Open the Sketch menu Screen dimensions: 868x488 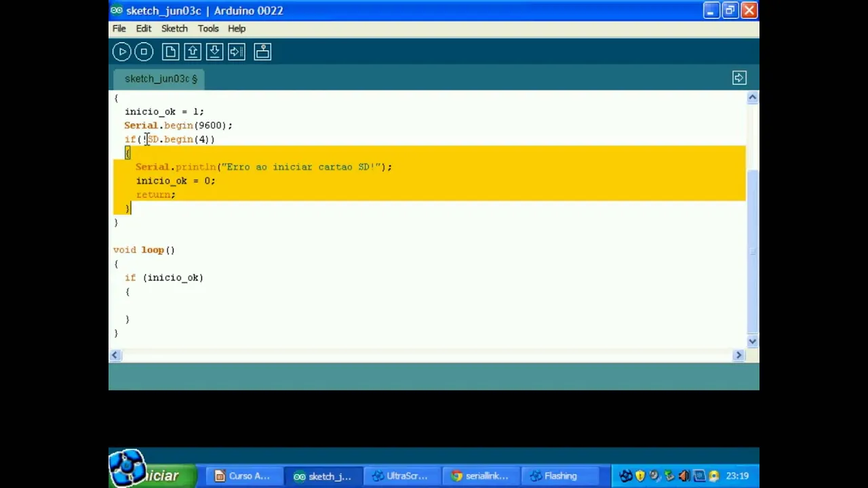(174, 28)
